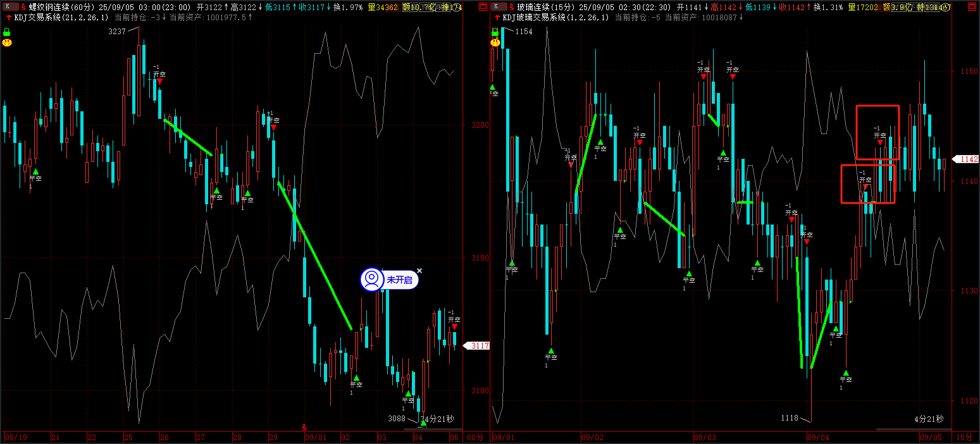This screenshot has width=980, height=444.
Task: Click the yellow smiley icon in rebar chart
Action: (x=7, y=42)
